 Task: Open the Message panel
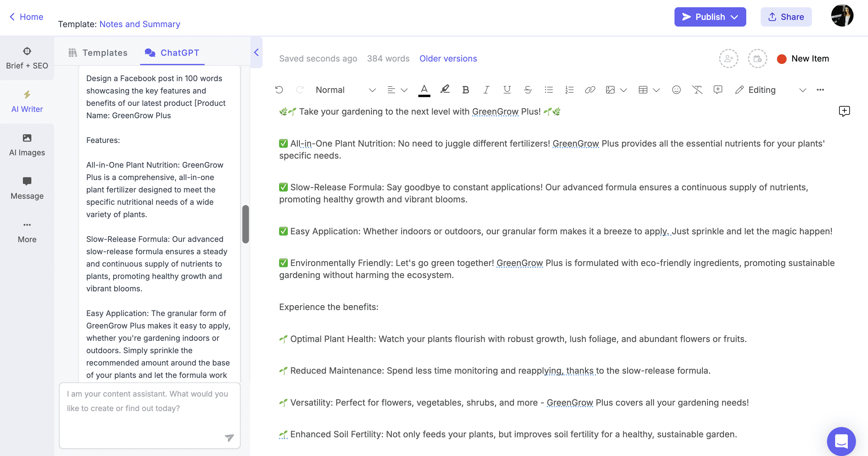(x=27, y=188)
